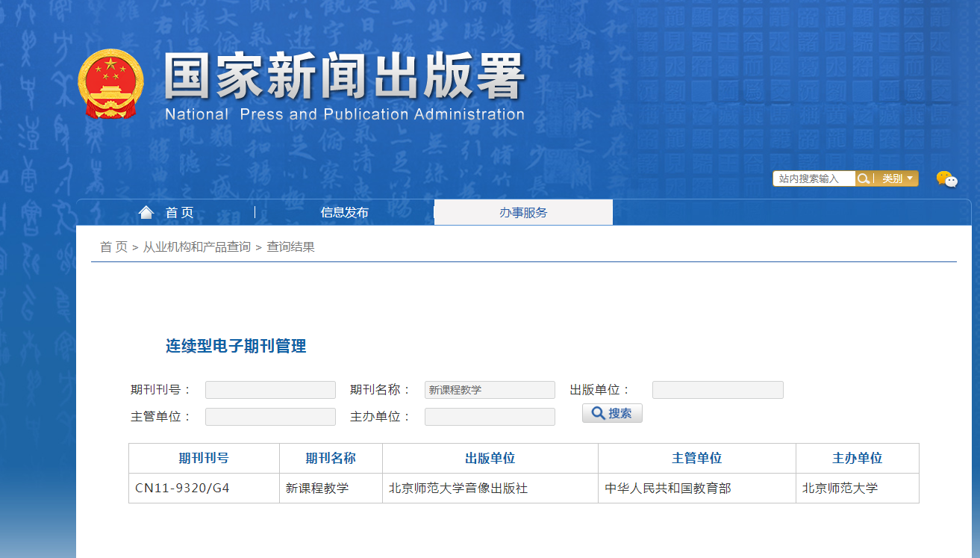Click the 首页 breadcrumb link

coord(113,247)
